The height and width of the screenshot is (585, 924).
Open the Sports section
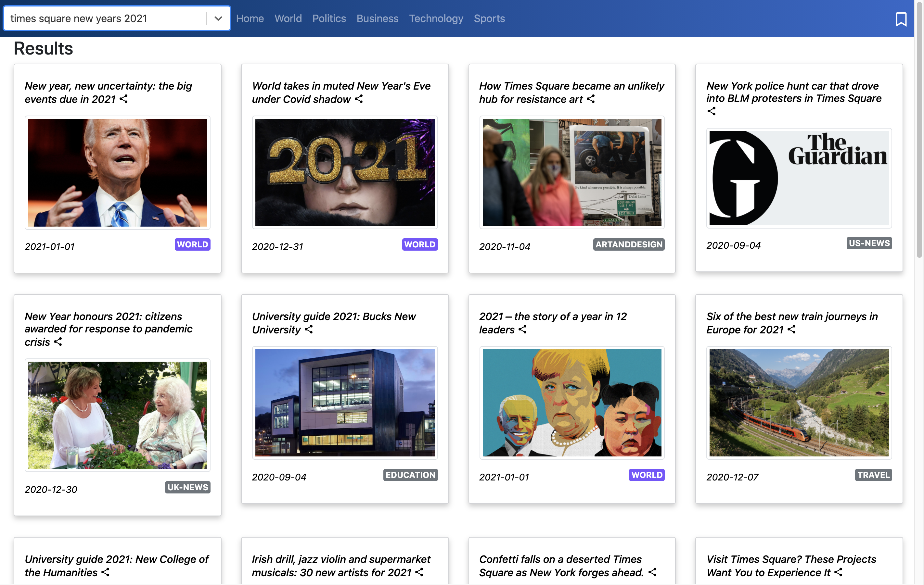tap(489, 19)
